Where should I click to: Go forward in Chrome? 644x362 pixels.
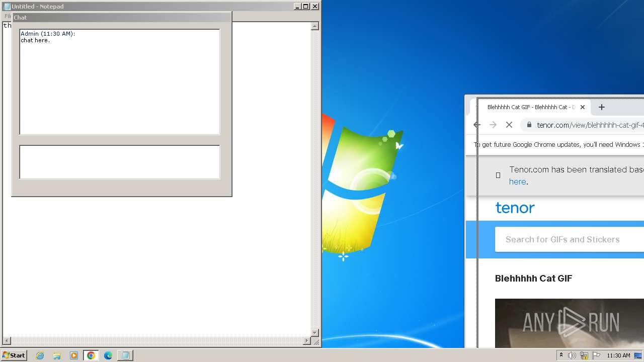[493, 125]
